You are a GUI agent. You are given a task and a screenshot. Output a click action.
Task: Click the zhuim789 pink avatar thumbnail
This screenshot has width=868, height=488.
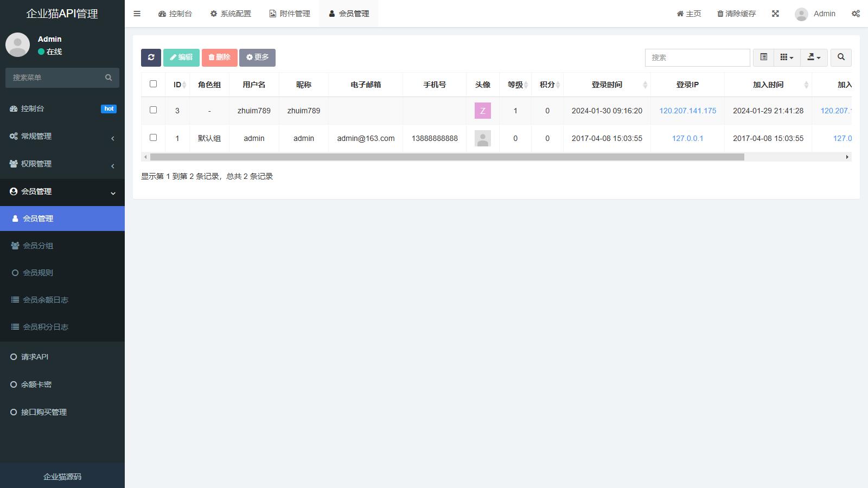click(482, 111)
